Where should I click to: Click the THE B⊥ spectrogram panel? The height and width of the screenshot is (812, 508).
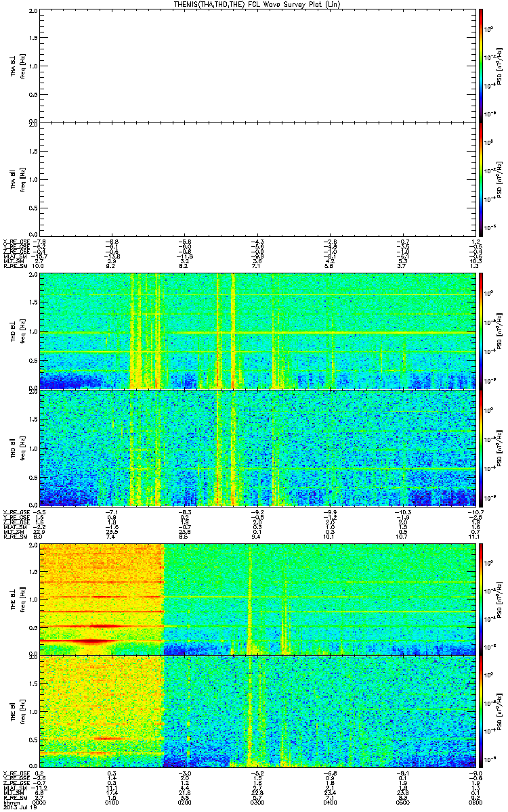[x=257, y=598]
